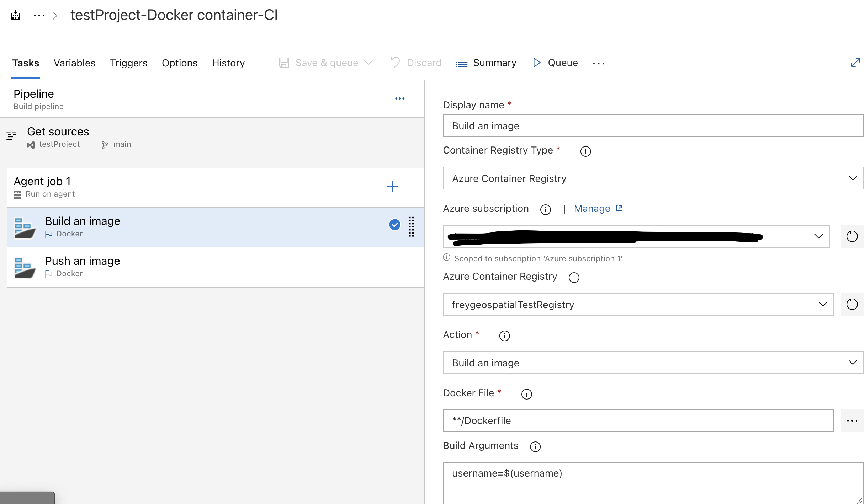865x504 pixels.
Task: Show info for Azure subscription
Action: [x=545, y=210]
